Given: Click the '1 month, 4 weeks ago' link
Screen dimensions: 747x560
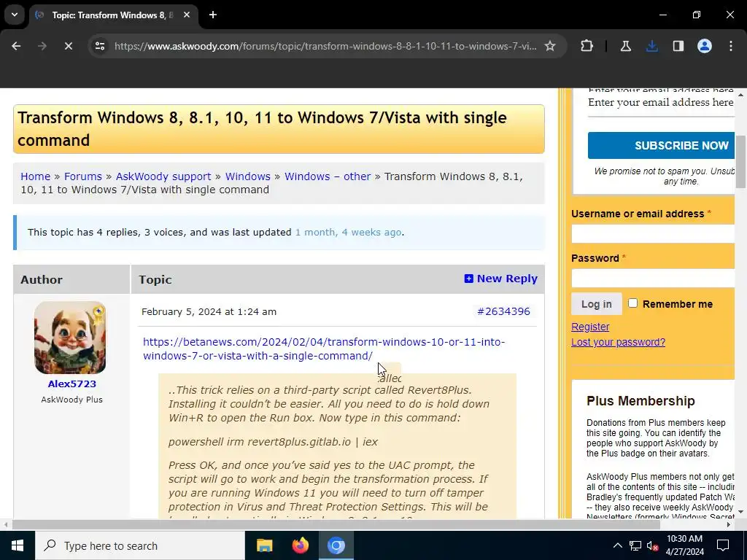Looking at the screenshot, I should [348, 233].
